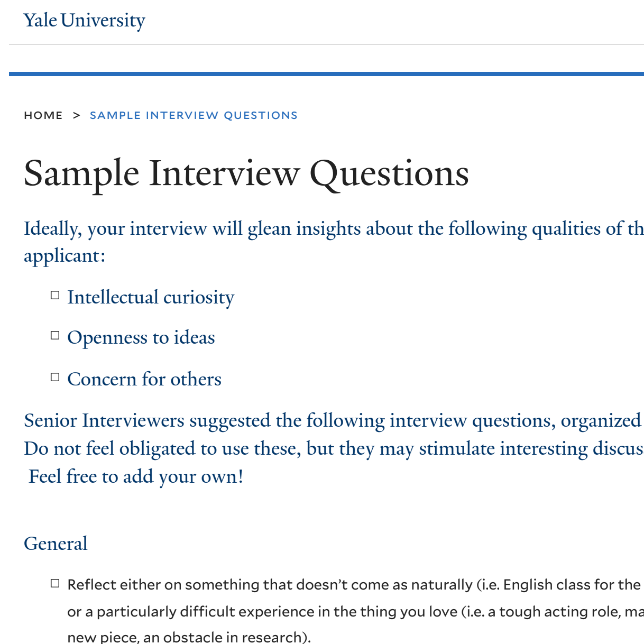Click the breadcrumb arrow separator after HOME
Image resolution: width=644 pixels, height=644 pixels.
[x=77, y=115]
